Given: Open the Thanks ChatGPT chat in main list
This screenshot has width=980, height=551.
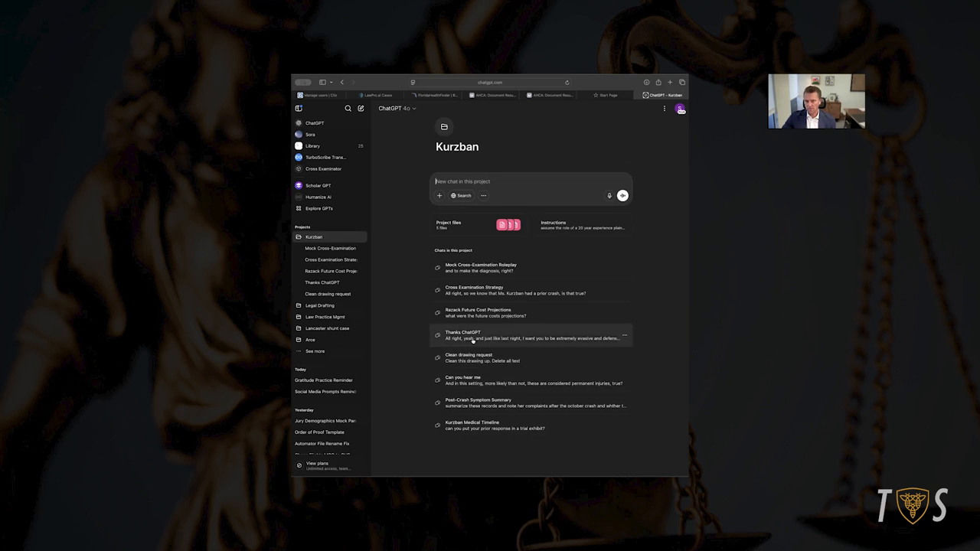Looking at the screenshot, I should (531, 335).
